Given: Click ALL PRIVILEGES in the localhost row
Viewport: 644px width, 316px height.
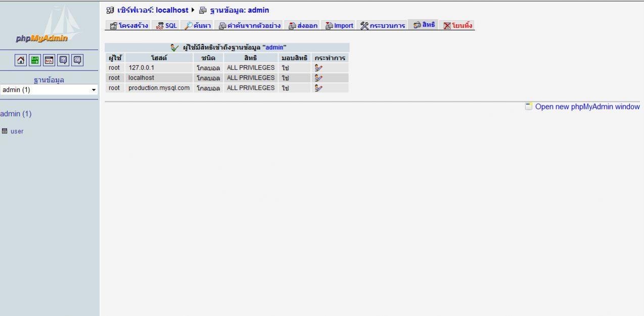Looking at the screenshot, I should click(x=251, y=78).
